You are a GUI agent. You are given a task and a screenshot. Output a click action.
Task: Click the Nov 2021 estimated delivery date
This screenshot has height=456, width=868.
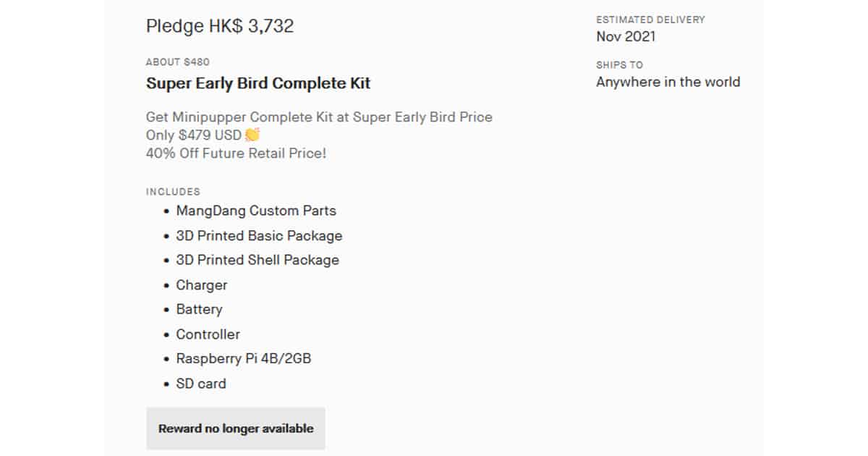[x=626, y=37]
